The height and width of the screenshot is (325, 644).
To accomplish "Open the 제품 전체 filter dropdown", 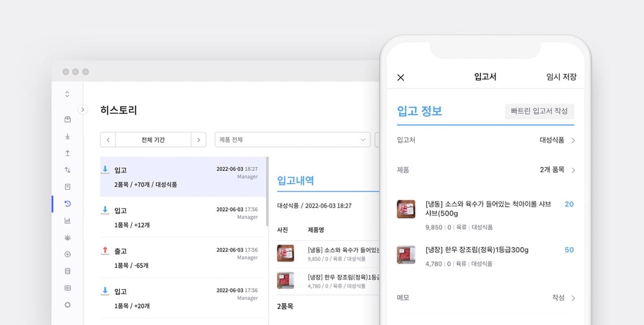I will pyautogui.click(x=292, y=139).
